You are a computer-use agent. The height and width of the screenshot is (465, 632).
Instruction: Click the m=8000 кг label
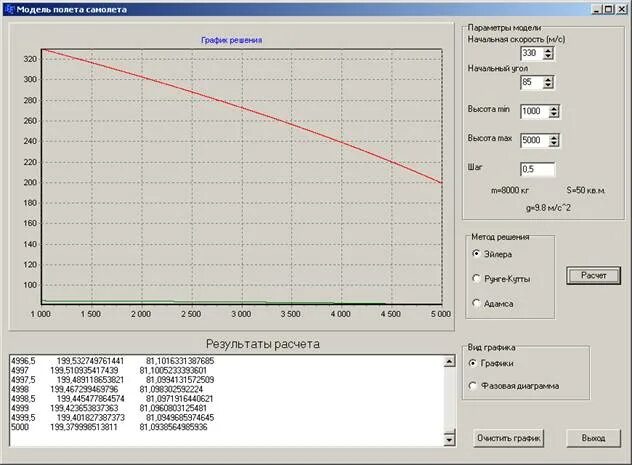coord(510,190)
